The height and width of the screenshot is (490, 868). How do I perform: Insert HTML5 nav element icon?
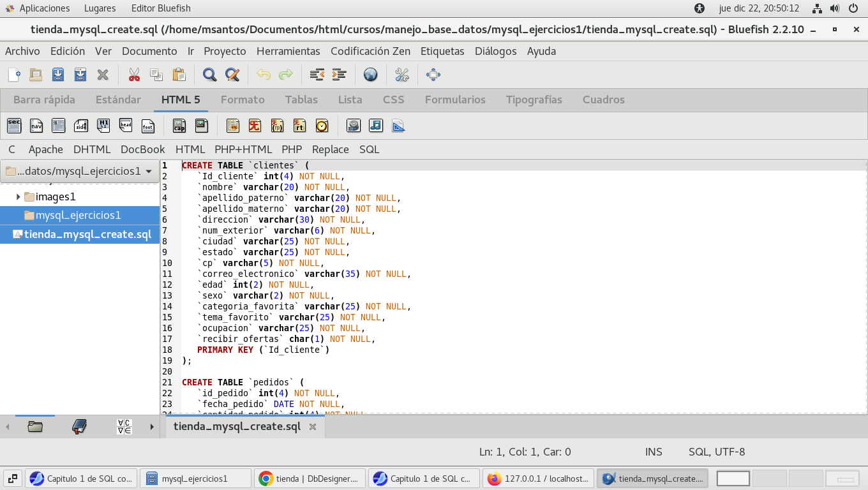click(36, 126)
